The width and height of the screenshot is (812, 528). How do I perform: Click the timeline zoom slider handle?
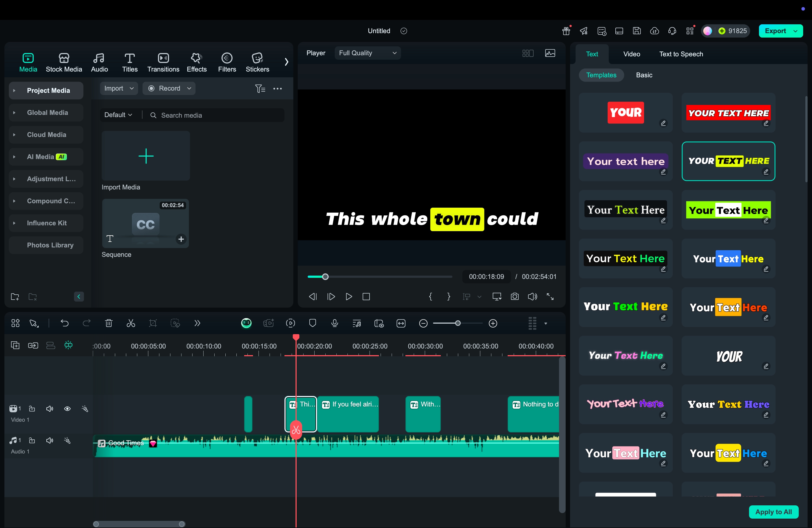[x=458, y=323]
